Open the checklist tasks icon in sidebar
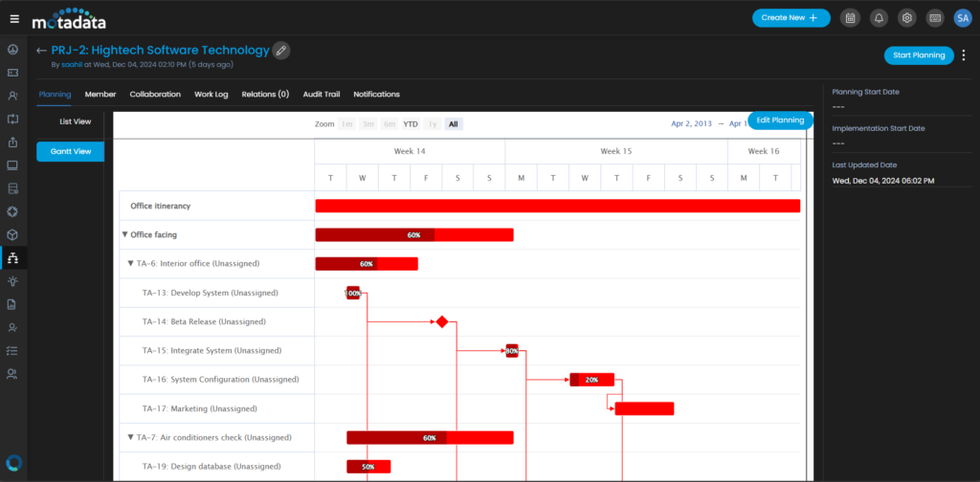 coord(12,351)
